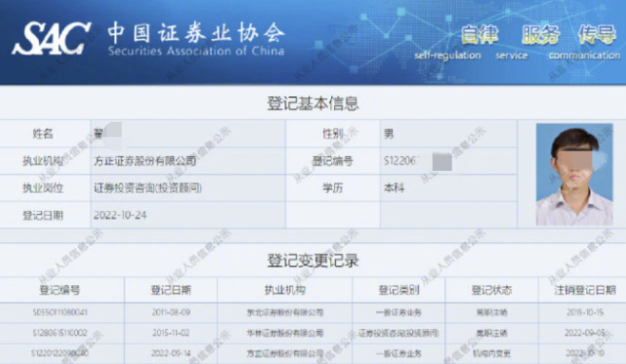This screenshot has height=364, width=626.
Task: Click the 证券投资咨询(投资顾问) cell in the 2015-11-02 row
Action: (399, 333)
